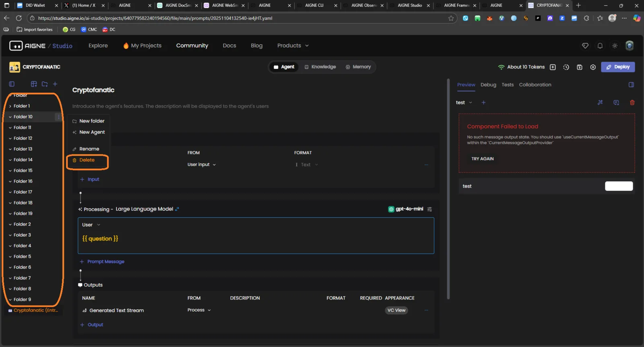Open the test session dropdown
This screenshot has height=347, width=644.
pos(464,103)
